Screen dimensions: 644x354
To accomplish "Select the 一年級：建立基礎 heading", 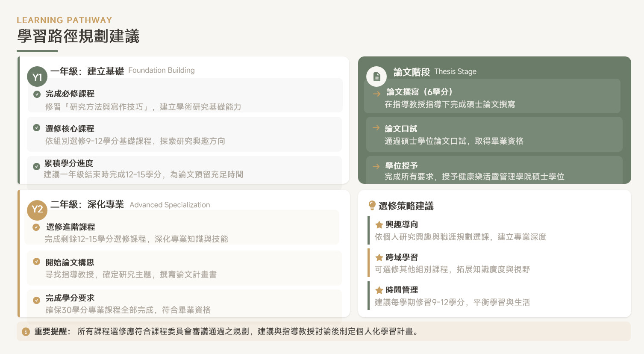I will pyautogui.click(x=87, y=71).
